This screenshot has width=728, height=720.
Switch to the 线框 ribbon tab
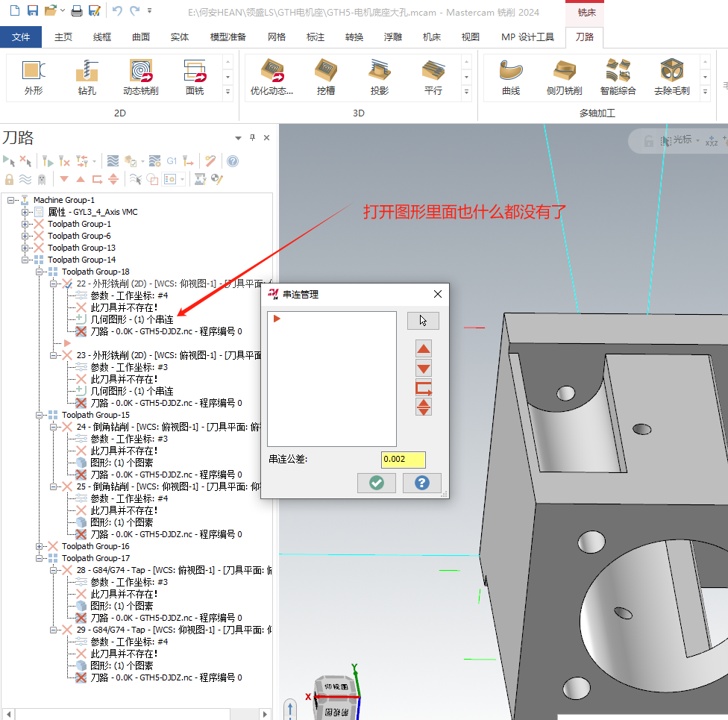(x=102, y=37)
